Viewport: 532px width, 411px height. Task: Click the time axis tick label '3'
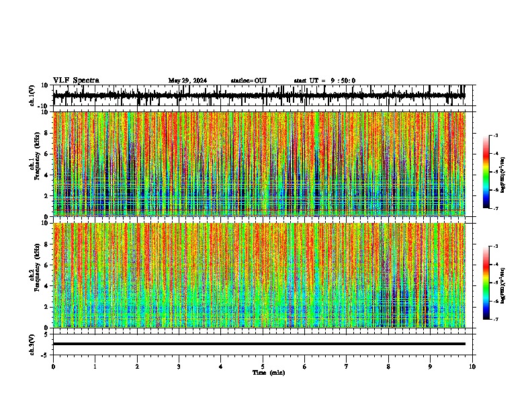click(x=179, y=367)
